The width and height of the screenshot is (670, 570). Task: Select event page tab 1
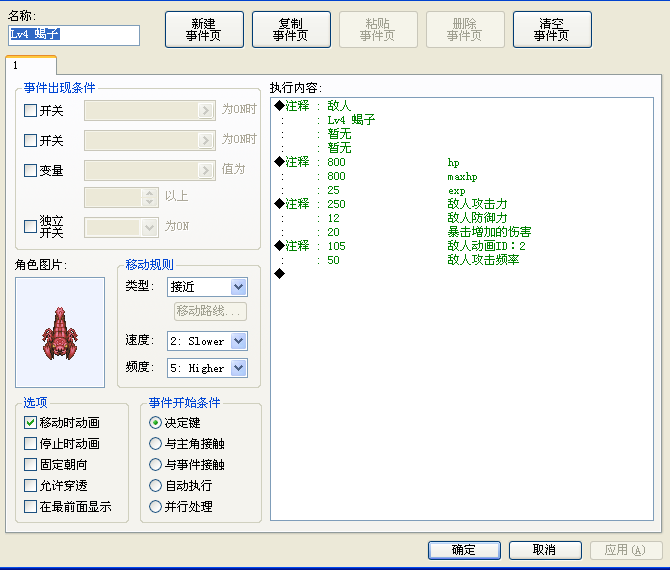(x=31, y=65)
